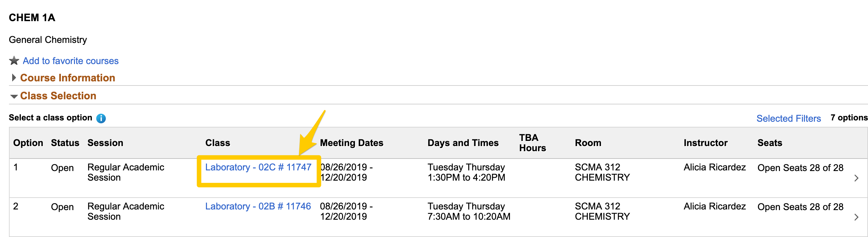Collapse the Class Selection section

[58, 96]
